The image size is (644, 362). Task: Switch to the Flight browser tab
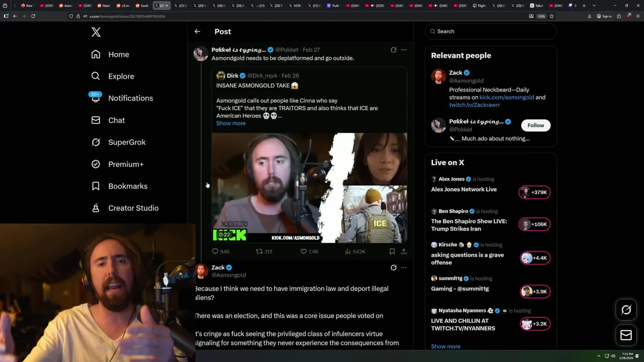click(x=479, y=6)
